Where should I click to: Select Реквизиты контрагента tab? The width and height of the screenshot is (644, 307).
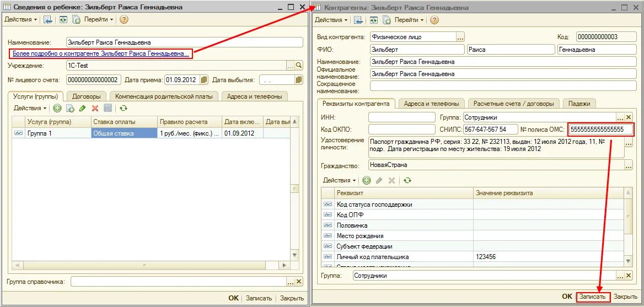pyautogui.click(x=356, y=104)
